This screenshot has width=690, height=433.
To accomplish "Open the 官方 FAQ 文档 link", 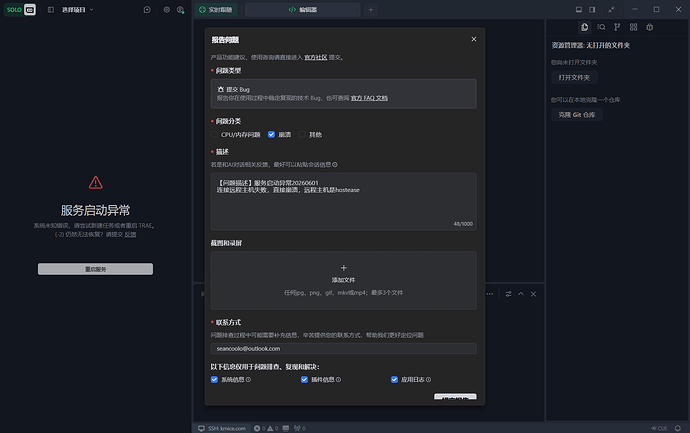I will 369,98.
